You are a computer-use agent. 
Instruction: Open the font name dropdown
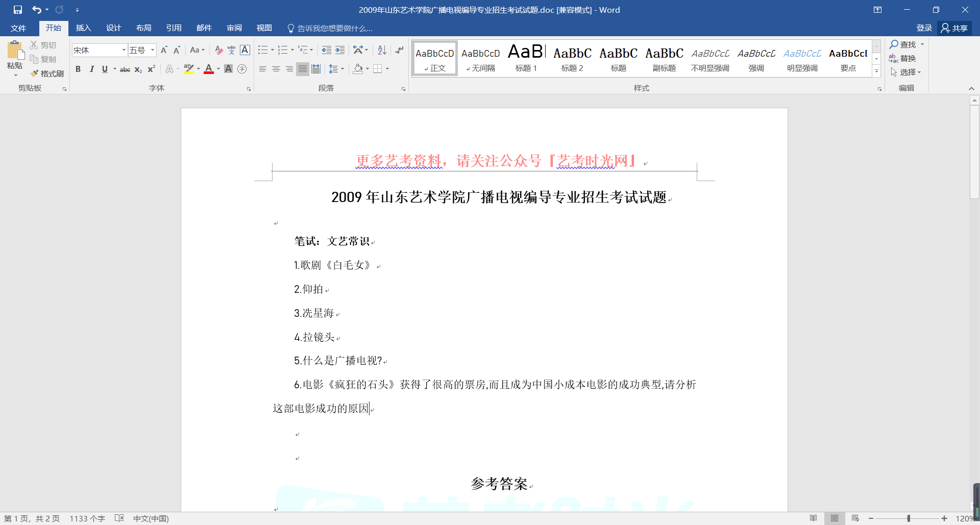click(124, 50)
